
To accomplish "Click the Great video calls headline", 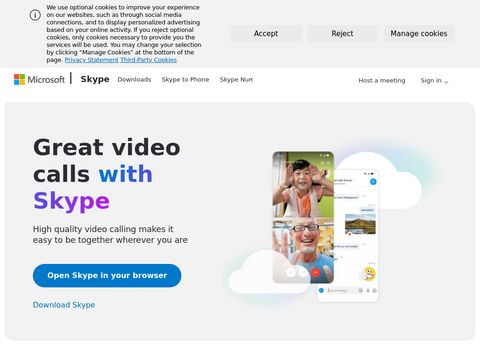I will tap(107, 174).
